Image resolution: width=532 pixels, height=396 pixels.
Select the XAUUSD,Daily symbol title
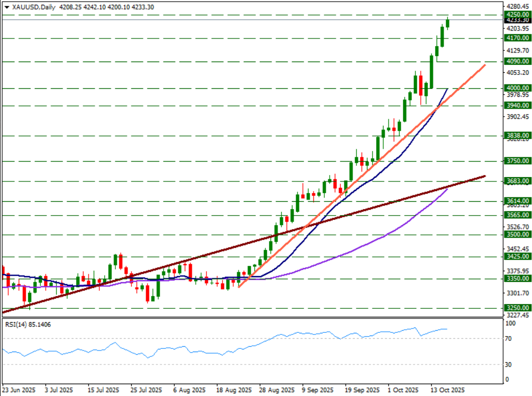(x=34, y=7)
